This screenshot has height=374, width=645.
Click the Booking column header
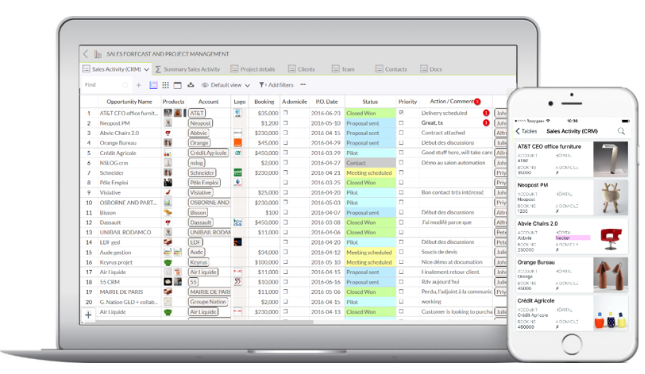(x=264, y=102)
